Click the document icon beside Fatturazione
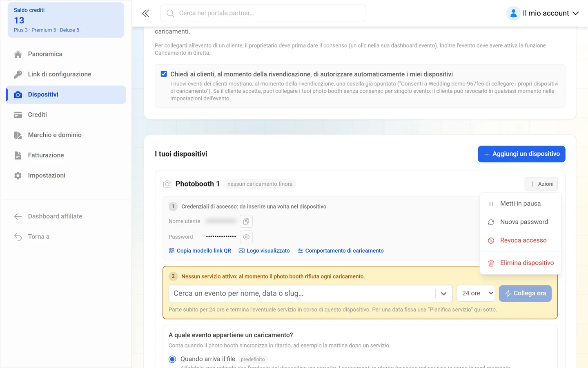The width and height of the screenshot is (588, 368). point(18,155)
